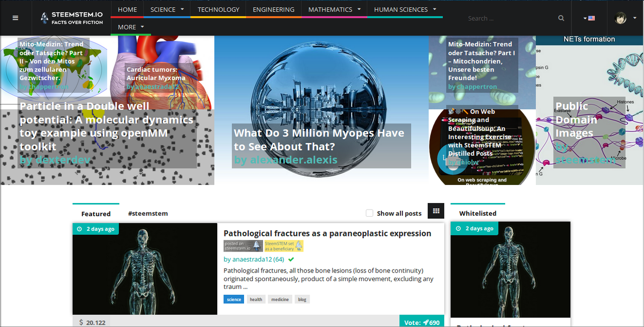Screen dimensions: 644x327
Task: Open the US flag language selector
Action: [x=589, y=18]
